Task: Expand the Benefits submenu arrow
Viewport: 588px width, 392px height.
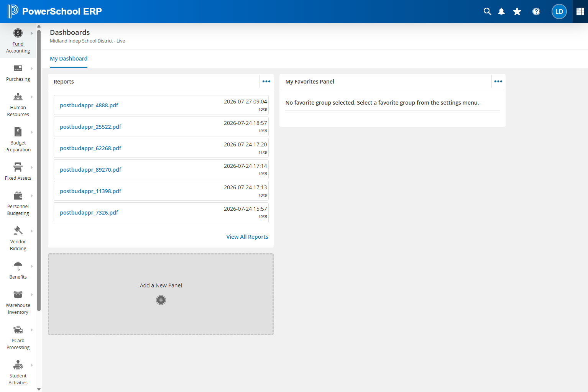Action: (x=32, y=266)
